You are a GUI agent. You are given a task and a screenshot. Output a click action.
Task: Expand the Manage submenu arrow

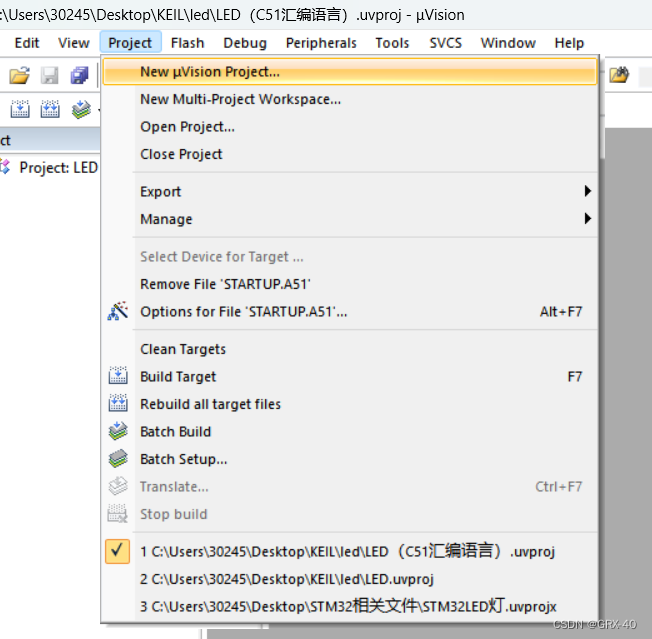(x=587, y=218)
